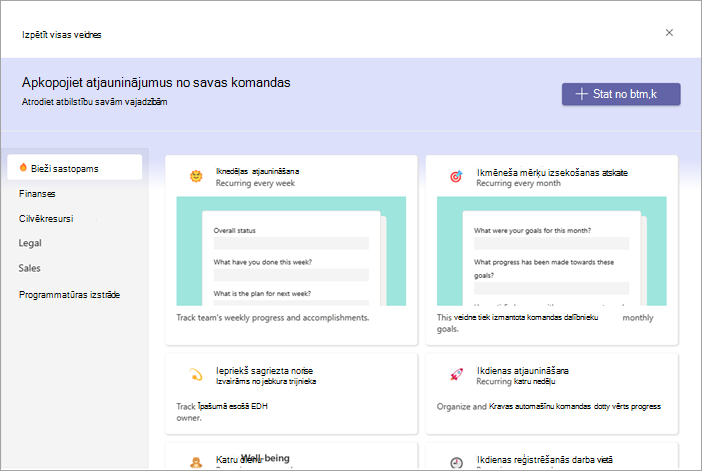The width and height of the screenshot is (702, 471).
Task: Open the Cilvēkresursi category
Action: pyautogui.click(x=46, y=219)
